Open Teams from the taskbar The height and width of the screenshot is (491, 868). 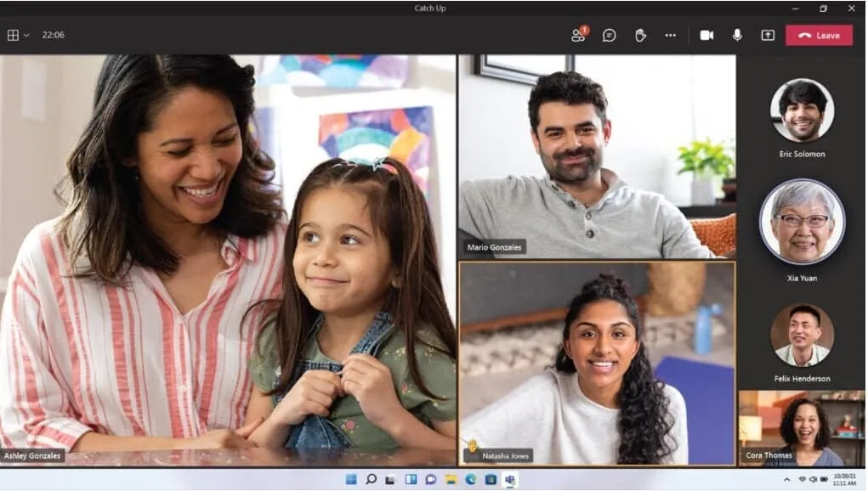508,478
